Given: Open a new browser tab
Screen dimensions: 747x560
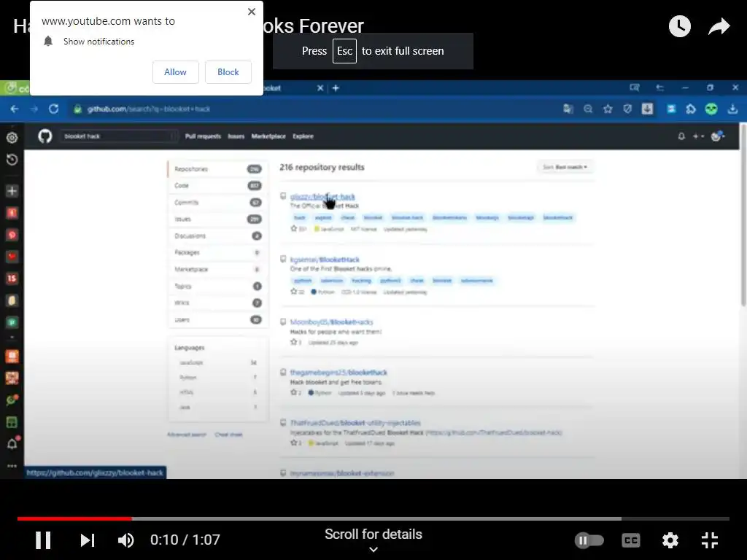Looking at the screenshot, I should [x=336, y=88].
